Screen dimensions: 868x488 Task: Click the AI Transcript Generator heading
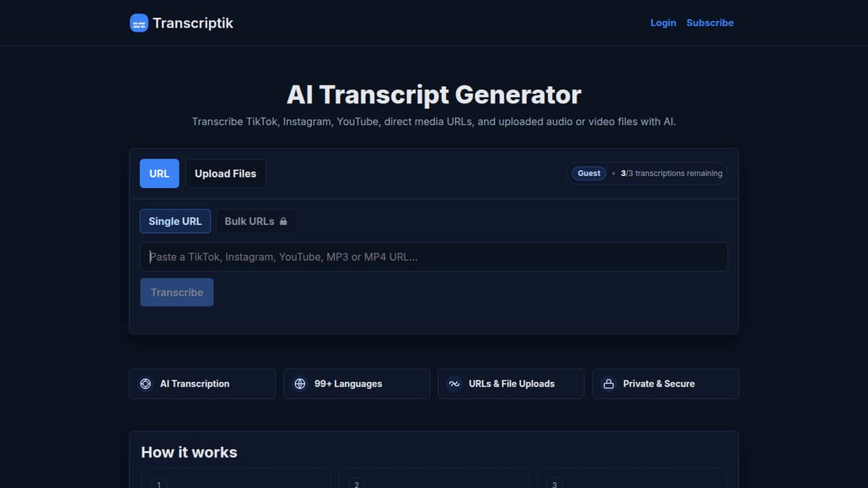pos(434,95)
